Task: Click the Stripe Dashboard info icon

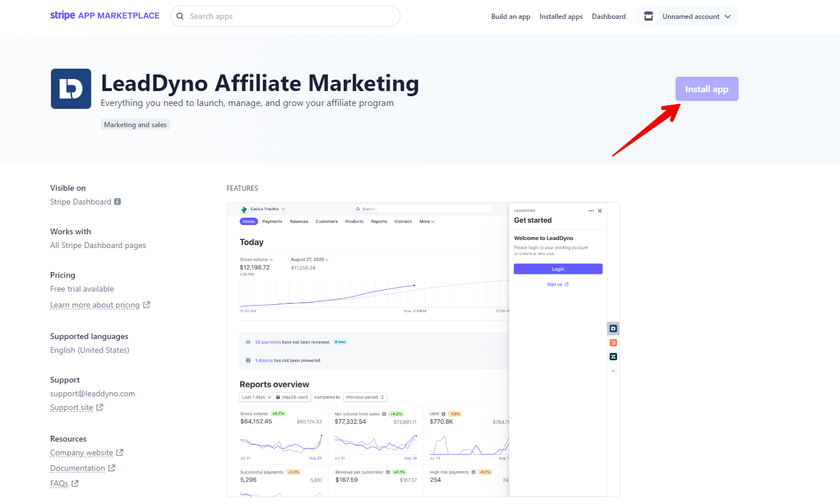Action: pos(117,202)
